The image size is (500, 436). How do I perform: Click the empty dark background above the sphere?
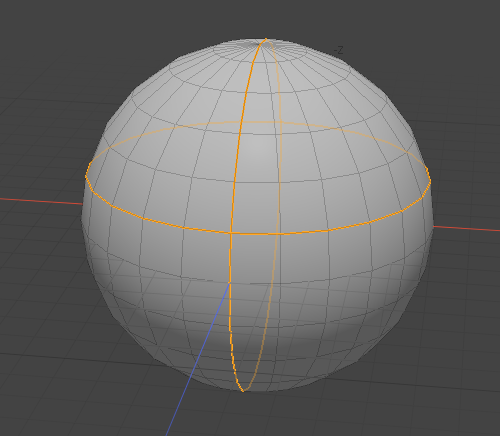pyautogui.click(x=133, y=20)
